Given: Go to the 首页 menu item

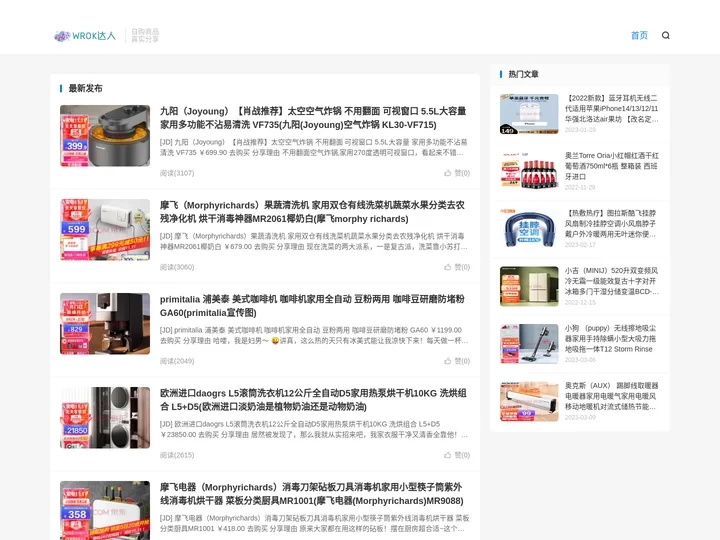Looking at the screenshot, I should pyautogui.click(x=639, y=35).
